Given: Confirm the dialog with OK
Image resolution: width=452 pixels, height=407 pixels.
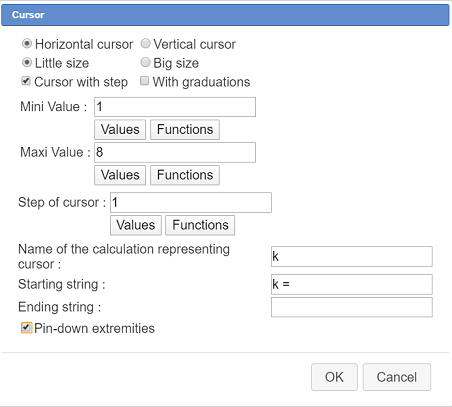Looking at the screenshot, I should 334,377.
